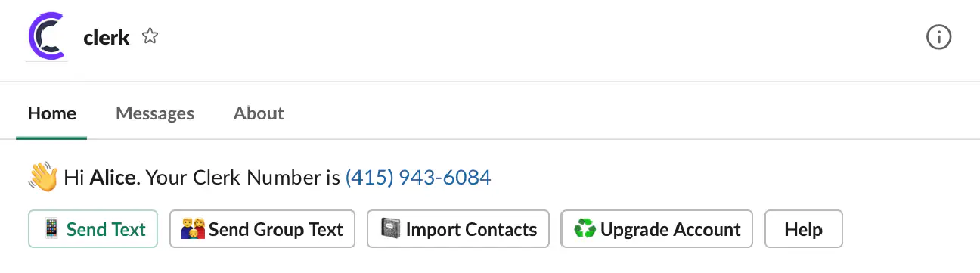
Task: Click the Send Text button
Action: tap(93, 229)
